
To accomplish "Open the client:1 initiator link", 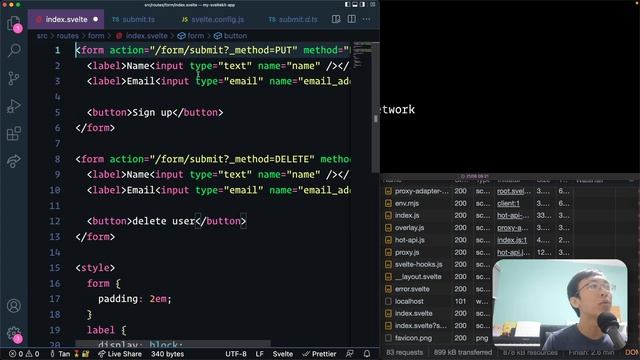I will [508, 203].
